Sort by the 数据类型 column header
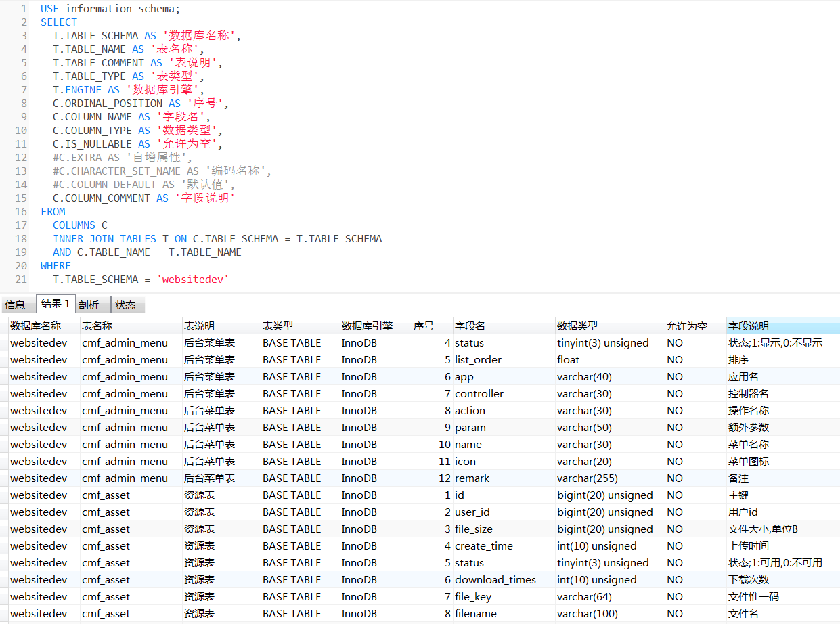 tap(610, 326)
